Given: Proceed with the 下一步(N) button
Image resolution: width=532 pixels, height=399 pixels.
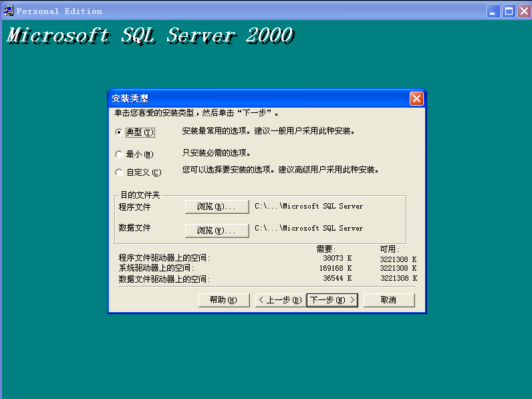Looking at the screenshot, I should click(332, 300).
